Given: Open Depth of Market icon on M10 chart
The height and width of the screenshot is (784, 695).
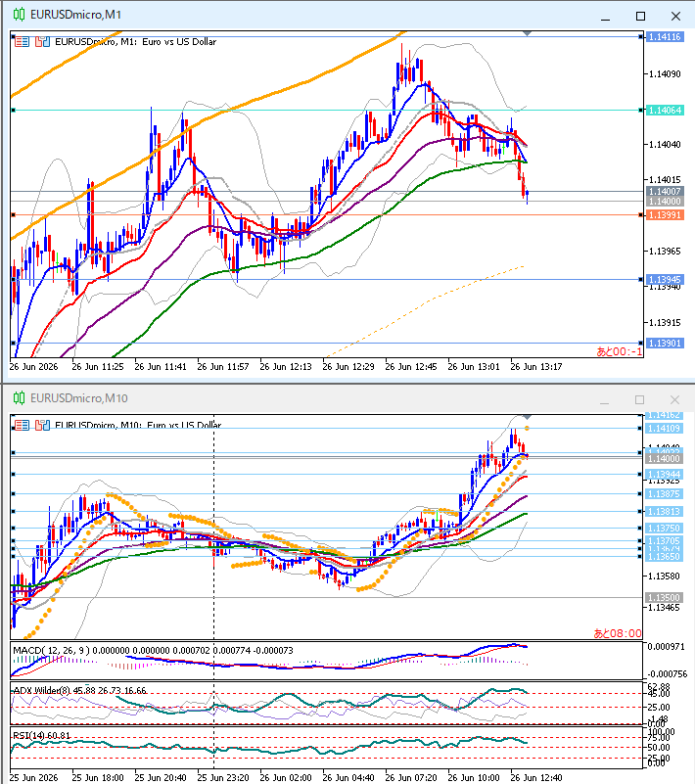Looking at the screenshot, I should tap(42, 426).
